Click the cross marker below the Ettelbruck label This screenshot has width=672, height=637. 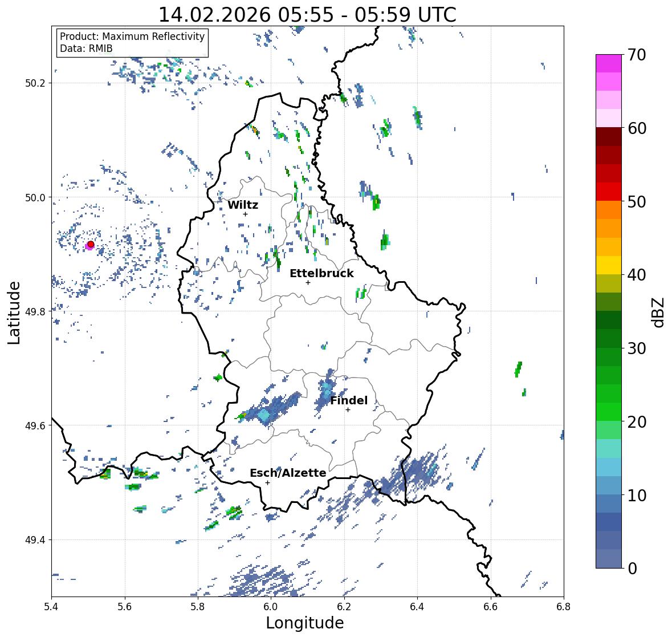tap(308, 282)
